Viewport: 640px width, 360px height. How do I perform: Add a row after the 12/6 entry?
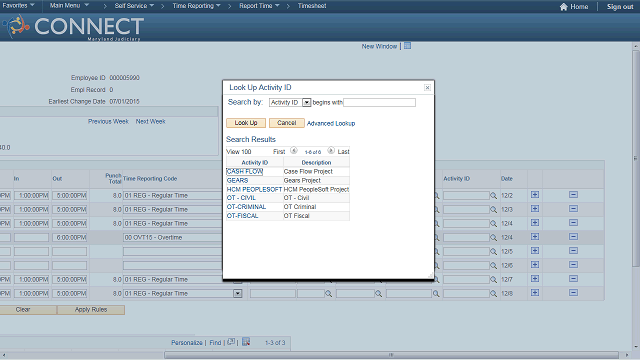point(535,264)
